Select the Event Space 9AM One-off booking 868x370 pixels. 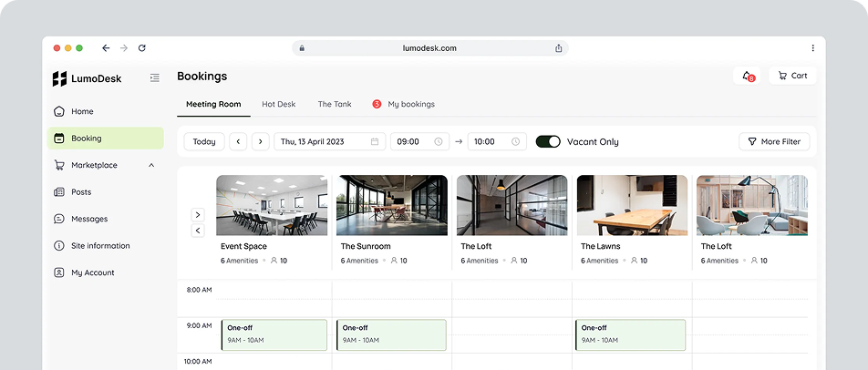[274, 334]
